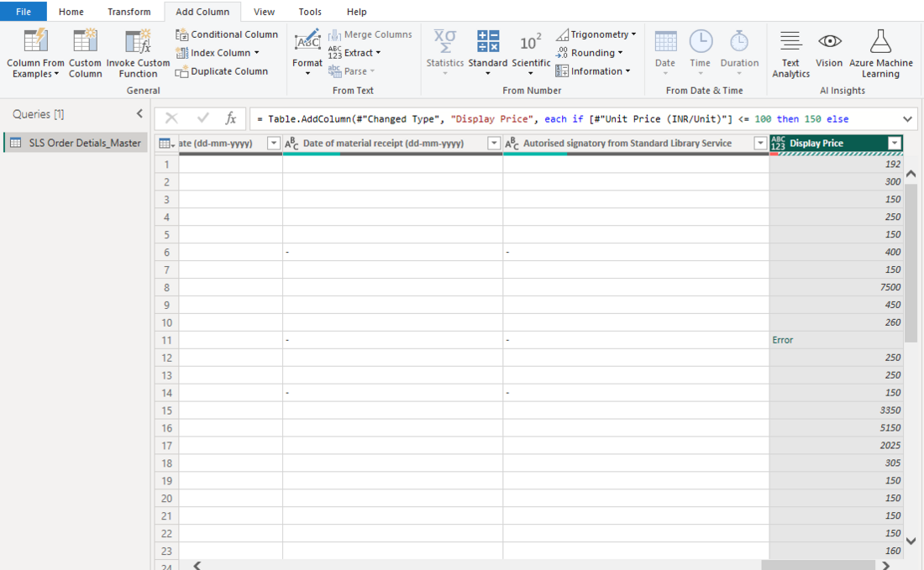Switch to the Transform ribbon tab
Image resolution: width=924 pixels, height=570 pixels.
(129, 11)
